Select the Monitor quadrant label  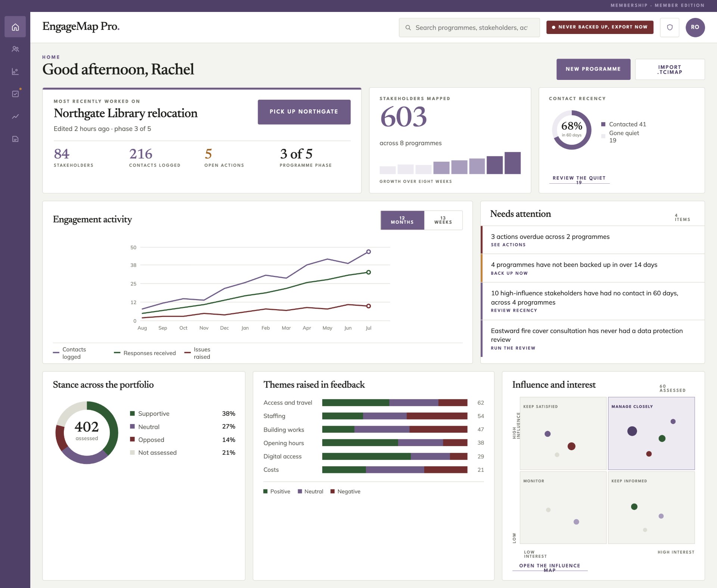[x=534, y=481]
